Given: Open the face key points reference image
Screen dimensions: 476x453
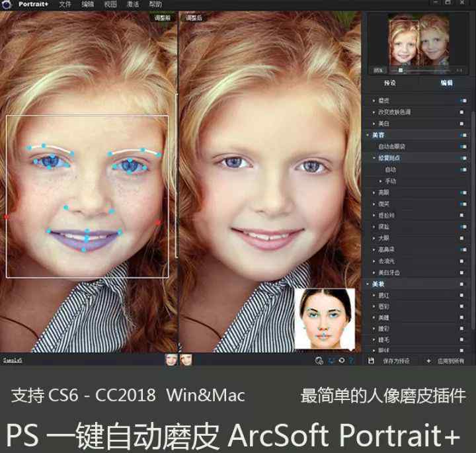Looking at the screenshot, I should (x=324, y=318).
